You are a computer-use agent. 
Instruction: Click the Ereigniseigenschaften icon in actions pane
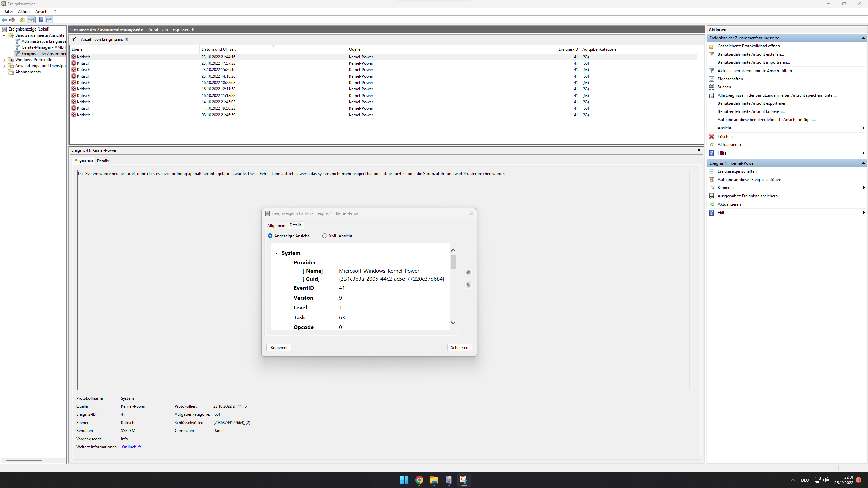click(712, 171)
